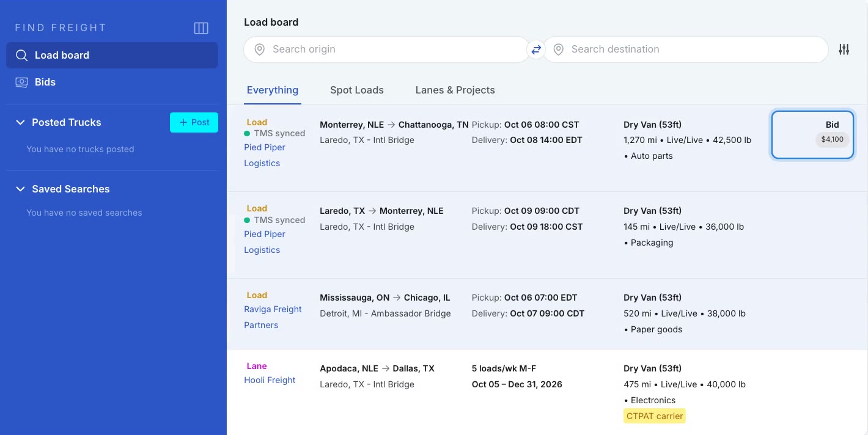This screenshot has width=868, height=435.
Task: Click the Bid $4,100 button
Action: tap(812, 134)
